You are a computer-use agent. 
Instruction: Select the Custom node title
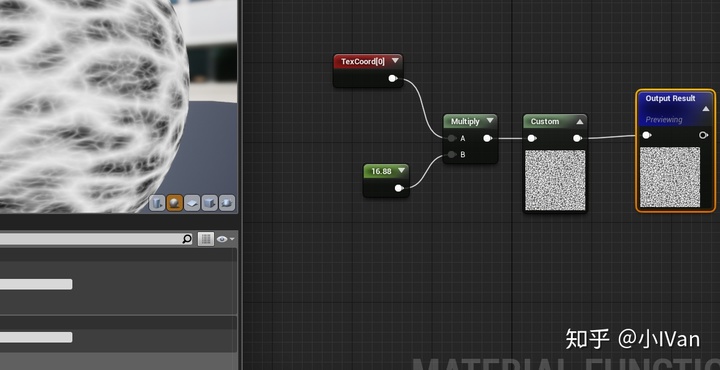point(545,122)
